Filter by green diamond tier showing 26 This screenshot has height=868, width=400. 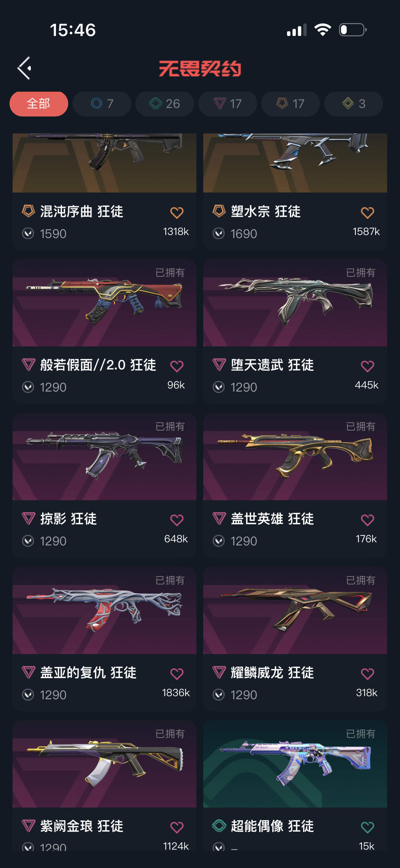coord(165,104)
